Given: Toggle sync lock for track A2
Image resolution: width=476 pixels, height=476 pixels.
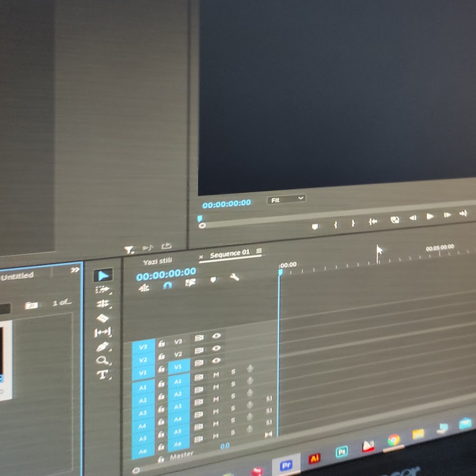Looking at the screenshot, I should click(x=198, y=389).
